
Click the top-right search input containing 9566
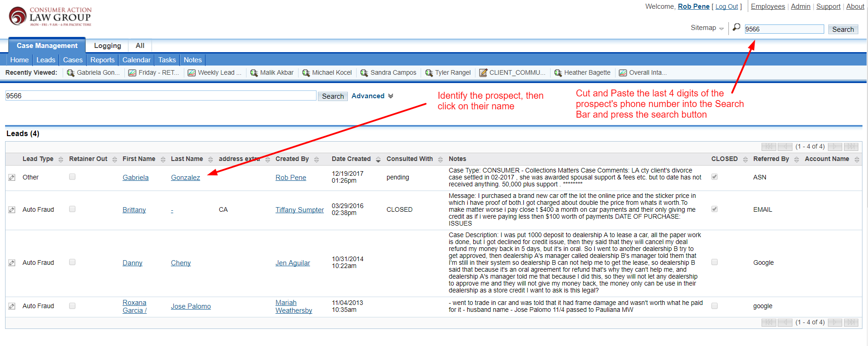point(784,30)
